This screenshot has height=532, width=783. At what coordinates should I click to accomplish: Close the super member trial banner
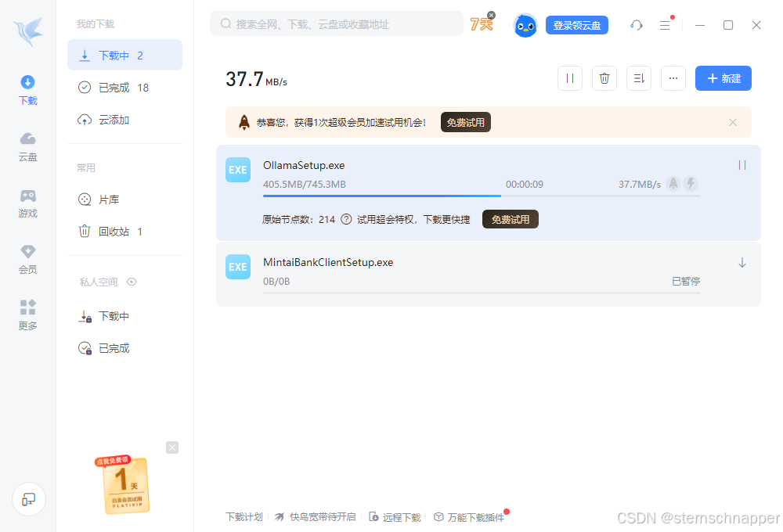coord(733,122)
